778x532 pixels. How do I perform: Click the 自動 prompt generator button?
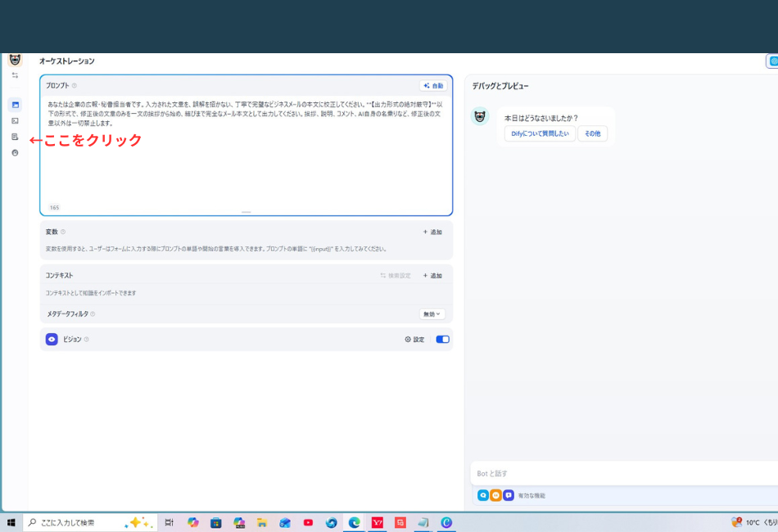pos(433,86)
